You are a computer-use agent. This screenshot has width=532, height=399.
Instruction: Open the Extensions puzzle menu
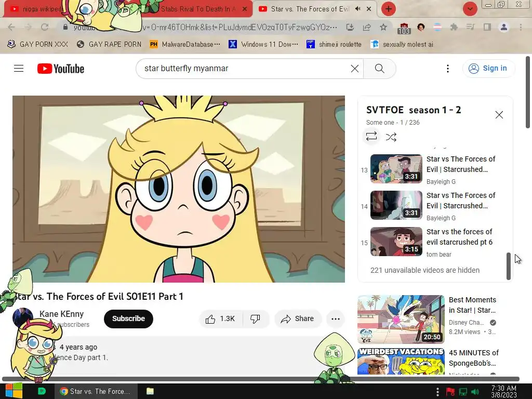454,27
